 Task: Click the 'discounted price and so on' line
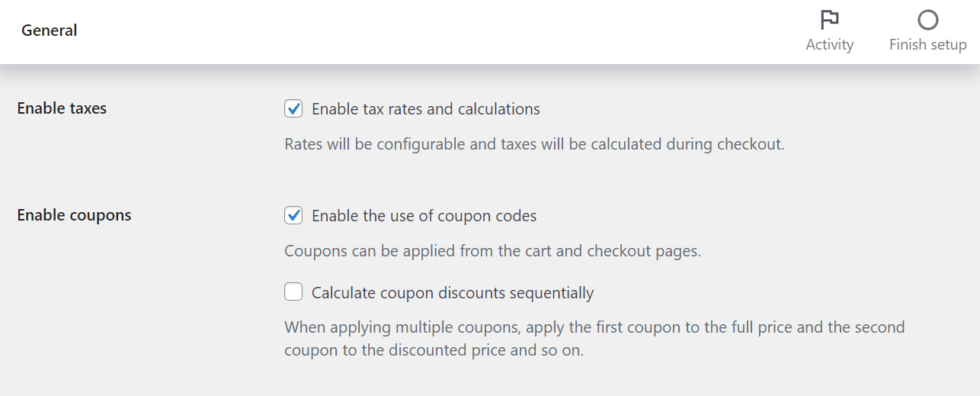[434, 351]
